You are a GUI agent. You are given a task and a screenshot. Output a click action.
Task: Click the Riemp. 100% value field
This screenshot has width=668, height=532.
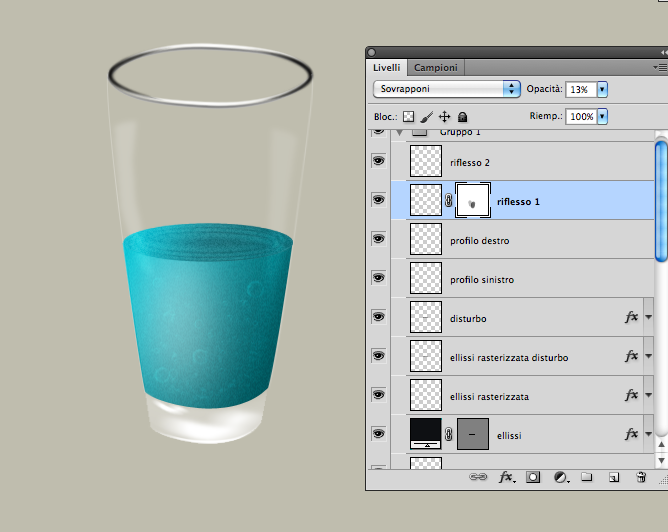[x=581, y=116]
